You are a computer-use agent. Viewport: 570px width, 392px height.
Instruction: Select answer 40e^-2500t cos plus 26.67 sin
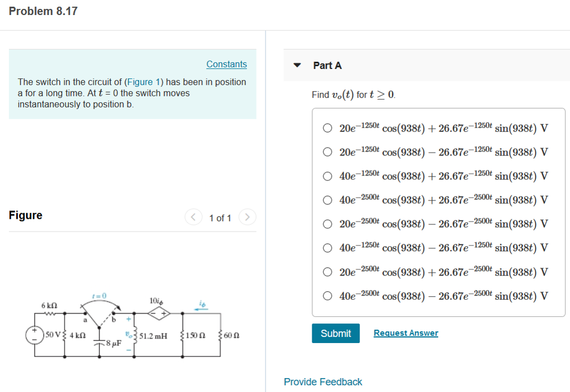327,200
